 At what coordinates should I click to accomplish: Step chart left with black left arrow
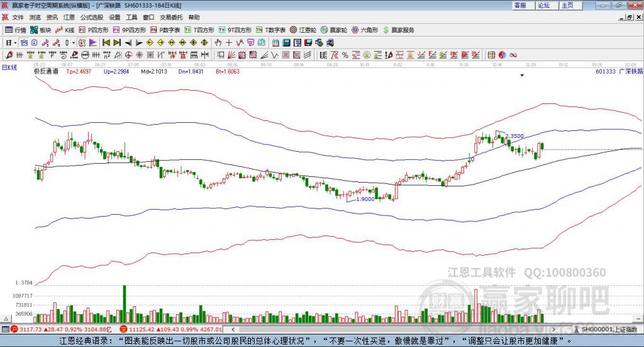click(x=128, y=43)
